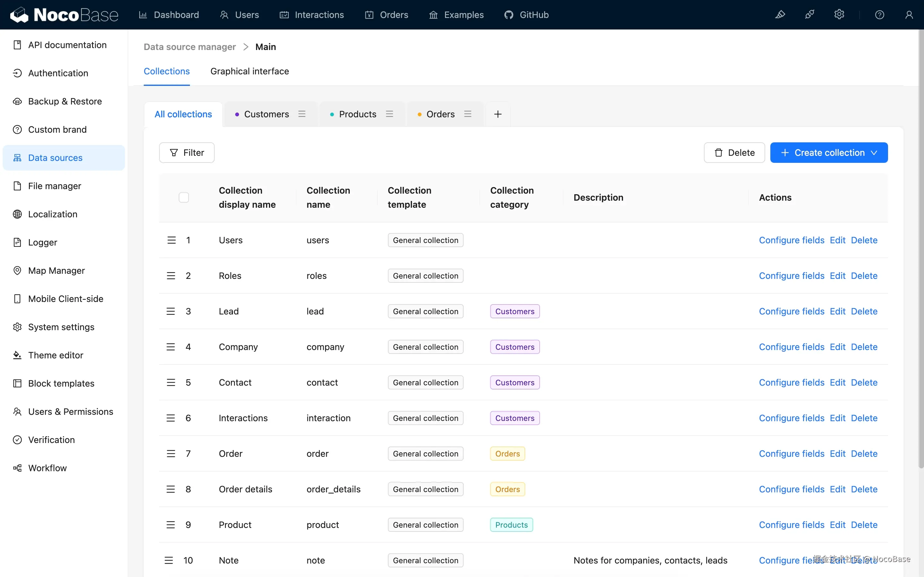
Task: Open the GitHub link icon in top navigation
Action: [509, 14]
